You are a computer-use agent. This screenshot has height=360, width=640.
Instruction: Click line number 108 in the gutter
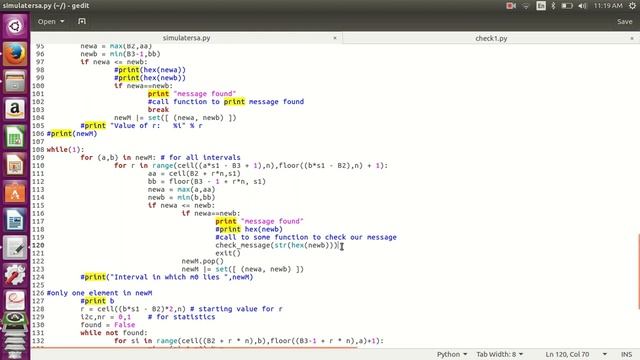38,149
